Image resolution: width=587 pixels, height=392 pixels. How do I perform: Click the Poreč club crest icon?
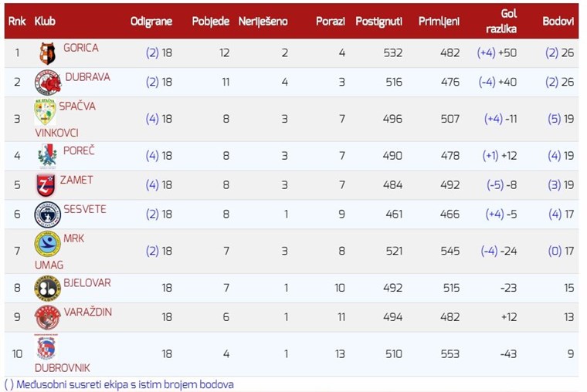tap(47, 156)
